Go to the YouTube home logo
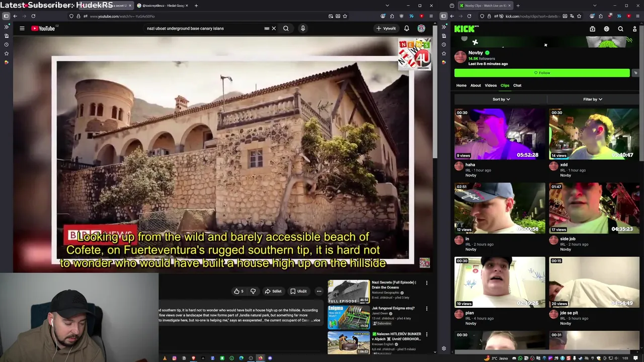The height and width of the screenshot is (362, 644). (44, 28)
